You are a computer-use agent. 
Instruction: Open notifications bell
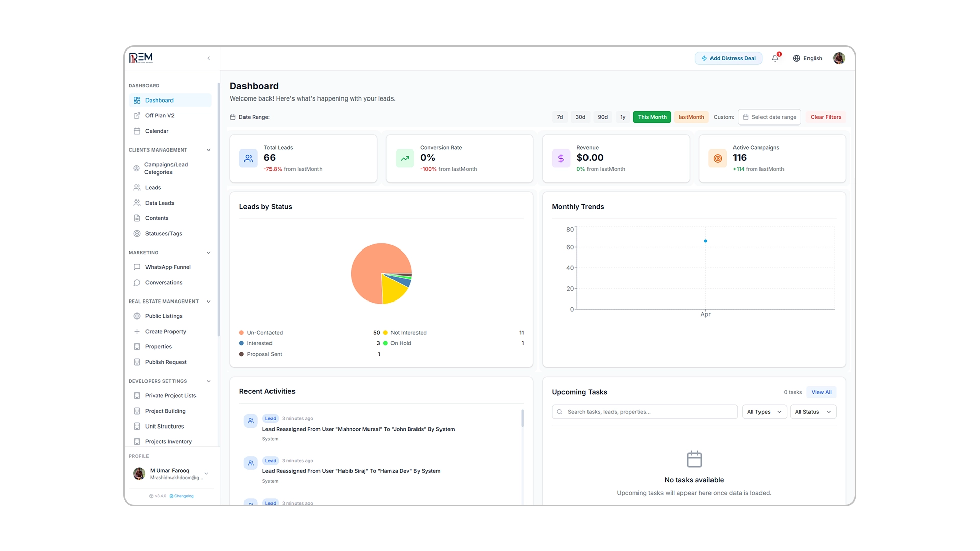point(775,58)
